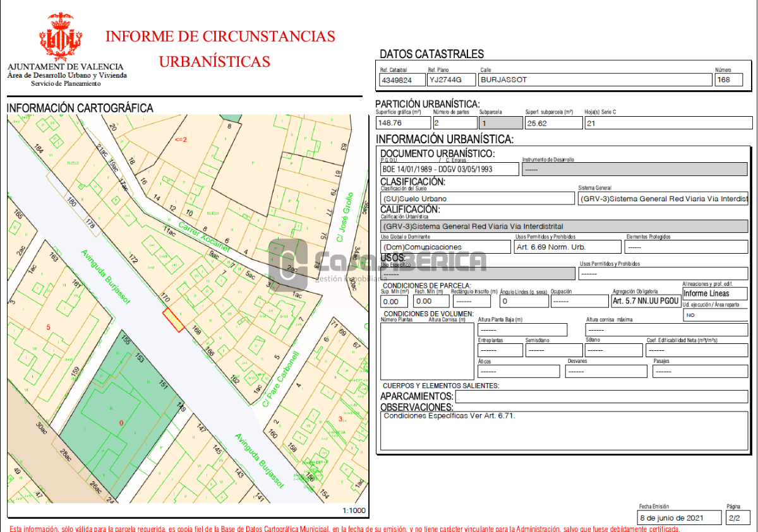Select the Rectángulo Inscrito field
The image size is (758, 532).
click(x=473, y=302)
